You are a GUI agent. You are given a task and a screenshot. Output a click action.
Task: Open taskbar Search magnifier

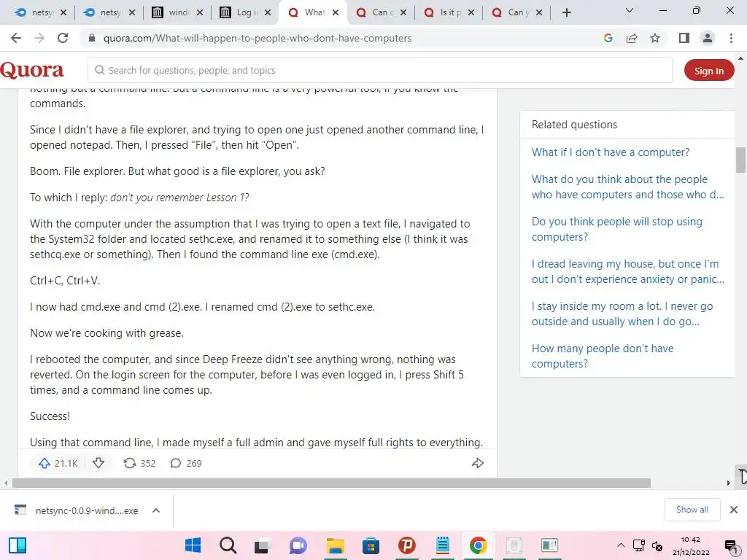[x=228, y=545]
